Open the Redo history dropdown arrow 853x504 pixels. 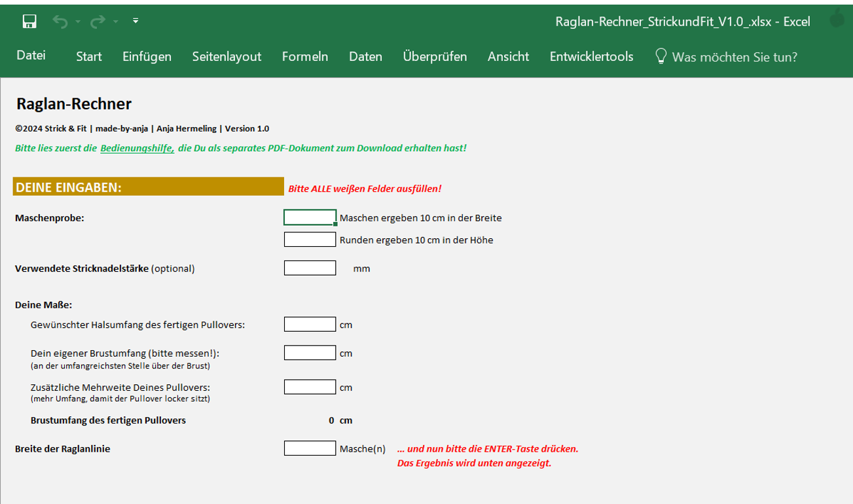(115, 22)
